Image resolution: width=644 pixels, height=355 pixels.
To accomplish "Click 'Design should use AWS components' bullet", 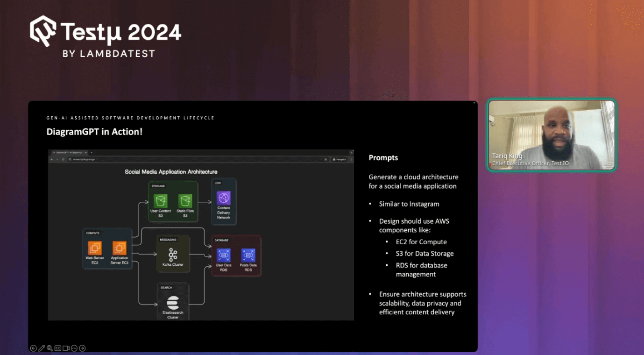I will click(x=414, y=226).
